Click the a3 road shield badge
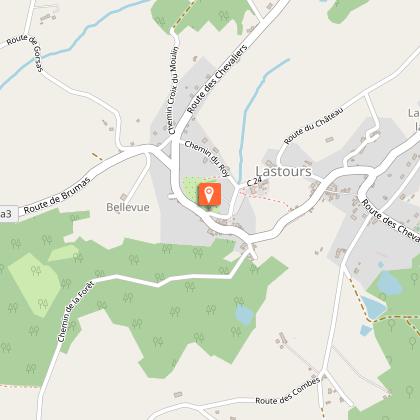Screen dimensions: 420x420 click(8, 214)
